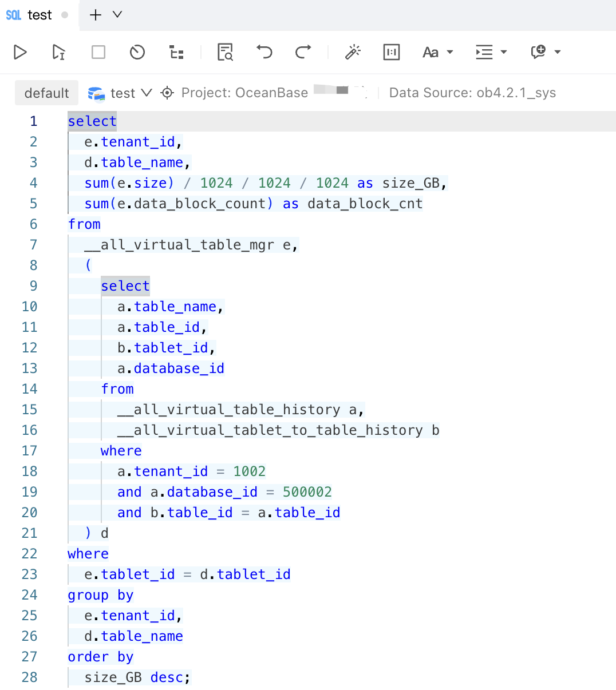Image resolution: width=616 pixels, height=690 pixels.
Task: Open the Aa case conversion dropdown
Action: pyautogui.click(x=437, y=52)
